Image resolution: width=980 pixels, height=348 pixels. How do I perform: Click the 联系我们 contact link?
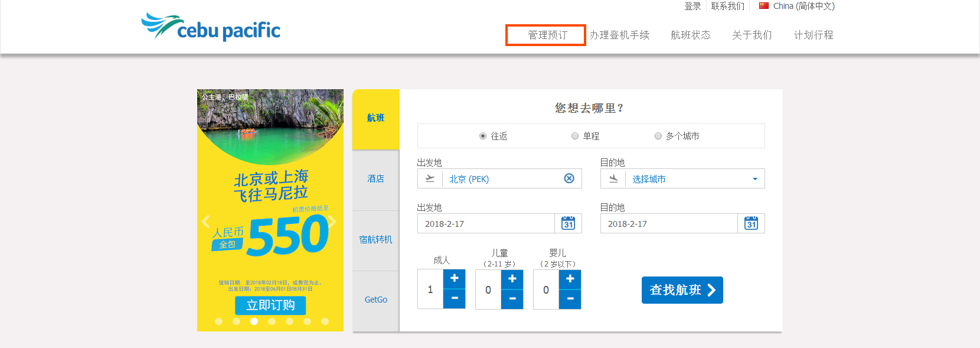(728, 6)
